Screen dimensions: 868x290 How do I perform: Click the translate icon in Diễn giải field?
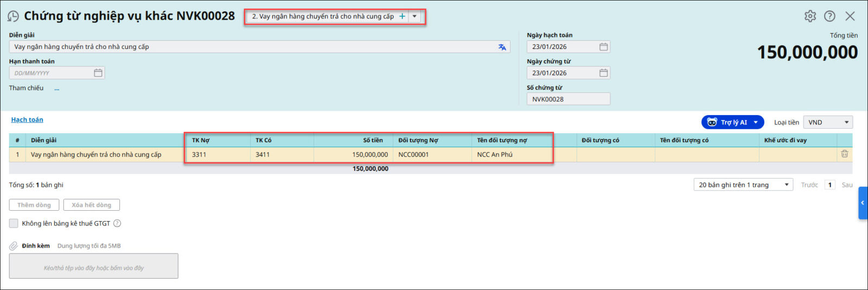[x=502, y=47]
